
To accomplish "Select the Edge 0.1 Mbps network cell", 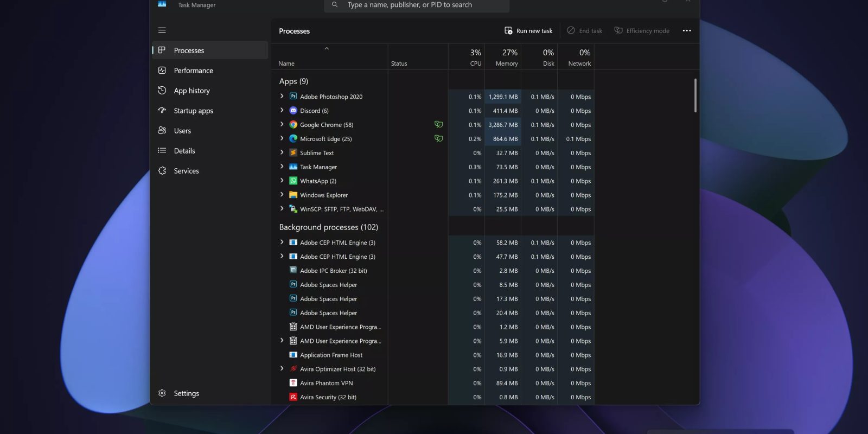I will tap(576, 139).
